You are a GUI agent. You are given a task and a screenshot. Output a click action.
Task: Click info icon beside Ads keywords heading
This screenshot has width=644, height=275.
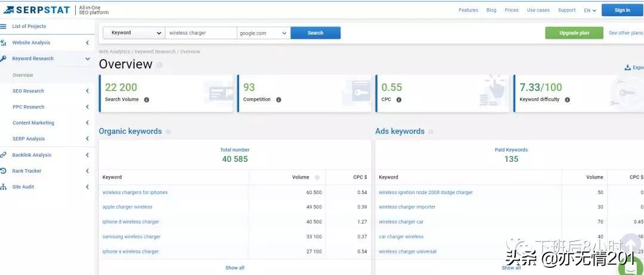[x=431, y=132]
